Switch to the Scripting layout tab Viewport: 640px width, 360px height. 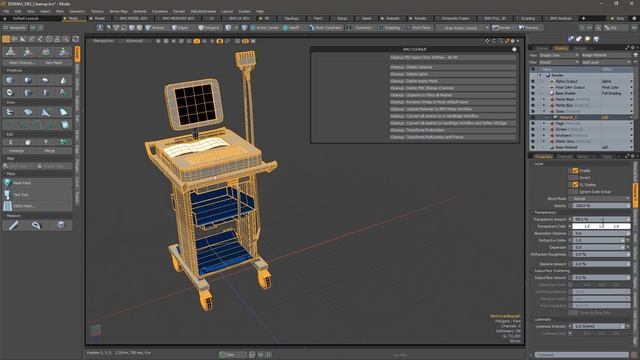tap(528, 18)
